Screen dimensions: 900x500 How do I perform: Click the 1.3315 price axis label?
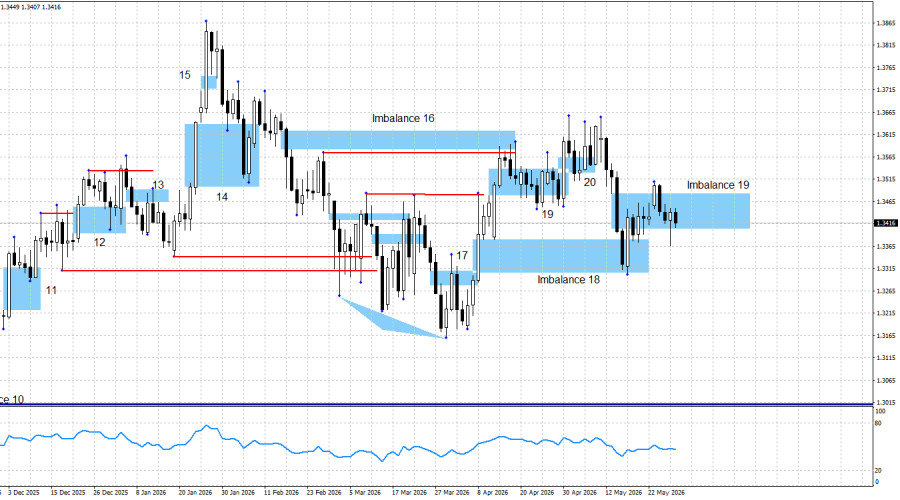(886, 269)
